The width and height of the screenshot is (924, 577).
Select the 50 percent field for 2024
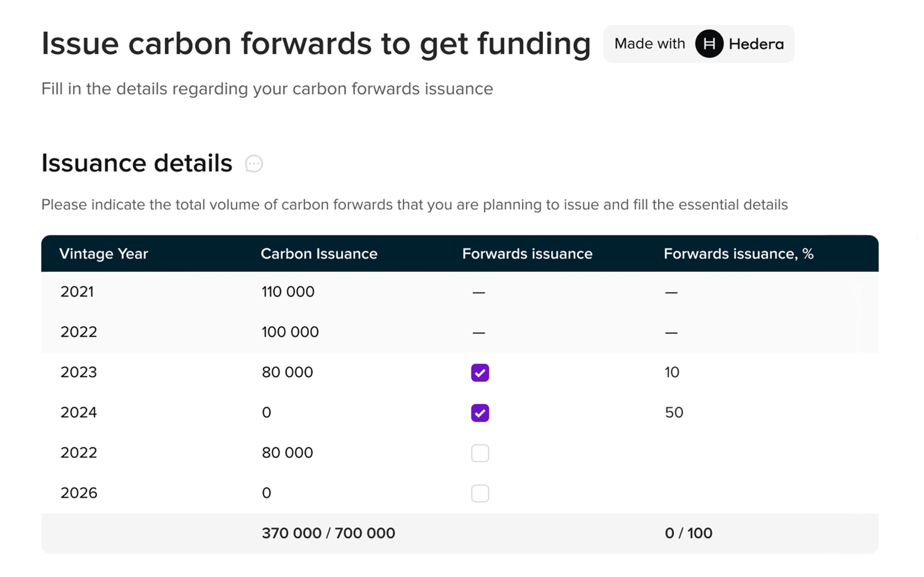[674, 413]
